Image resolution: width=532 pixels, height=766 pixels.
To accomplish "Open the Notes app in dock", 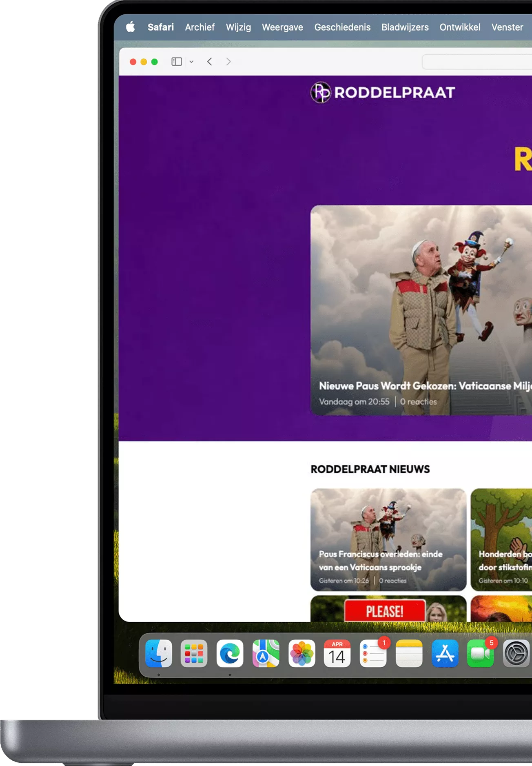I will tap(409, 654).
